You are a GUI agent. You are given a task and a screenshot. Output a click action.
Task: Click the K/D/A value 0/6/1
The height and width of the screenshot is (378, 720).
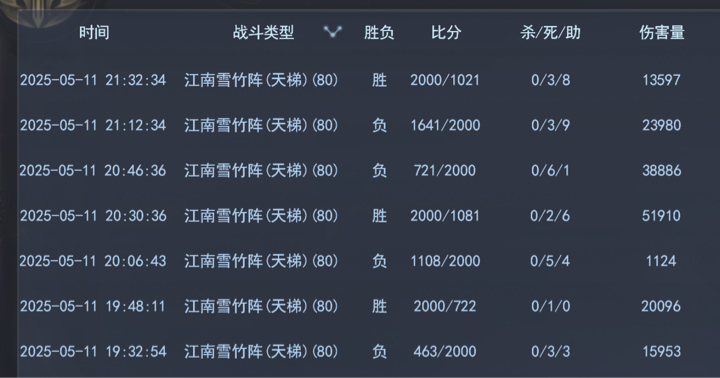click(550, 170)
